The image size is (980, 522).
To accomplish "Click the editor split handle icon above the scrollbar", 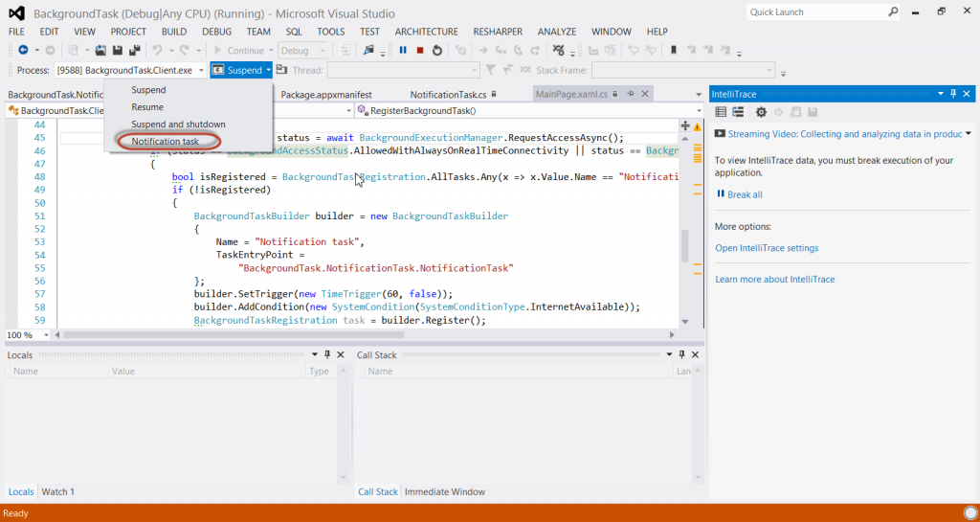I will click(x=685, y=125).
